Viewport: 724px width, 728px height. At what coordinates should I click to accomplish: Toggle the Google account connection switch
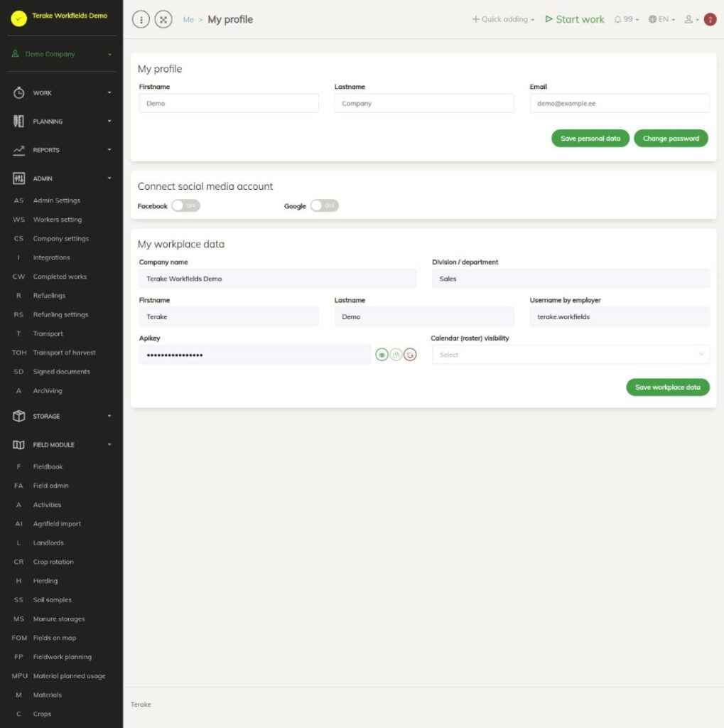[325, 205]
